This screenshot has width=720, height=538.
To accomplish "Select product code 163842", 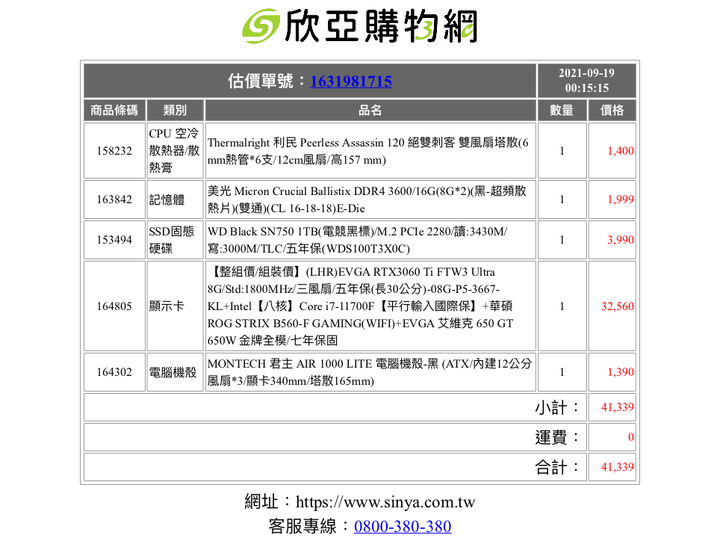I will point(114,199).
